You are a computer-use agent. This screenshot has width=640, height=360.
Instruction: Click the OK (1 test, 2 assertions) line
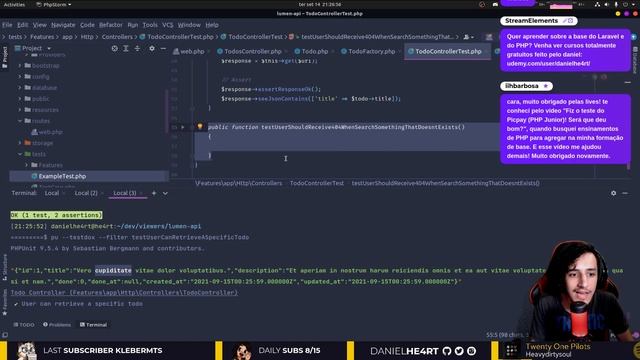tap(56, 215)
